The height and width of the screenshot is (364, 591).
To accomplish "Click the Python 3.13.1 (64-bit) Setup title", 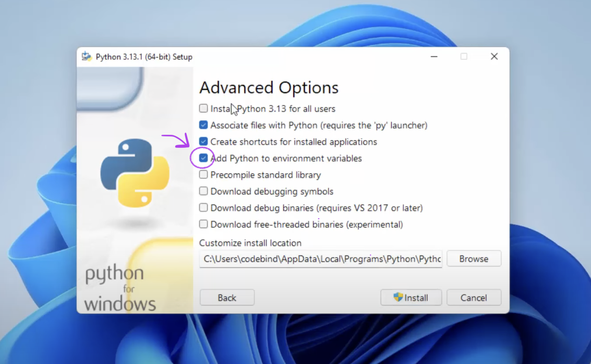I will pyautogui.click(x=144, y=57).
